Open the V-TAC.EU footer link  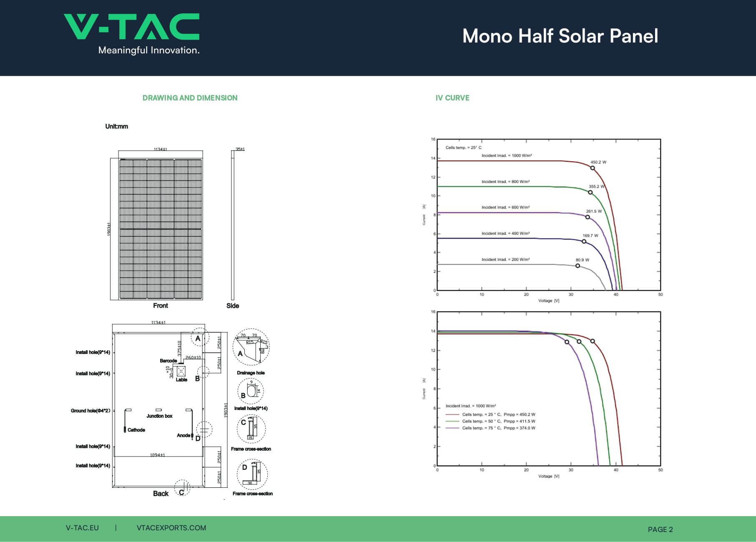click(82, 528)
